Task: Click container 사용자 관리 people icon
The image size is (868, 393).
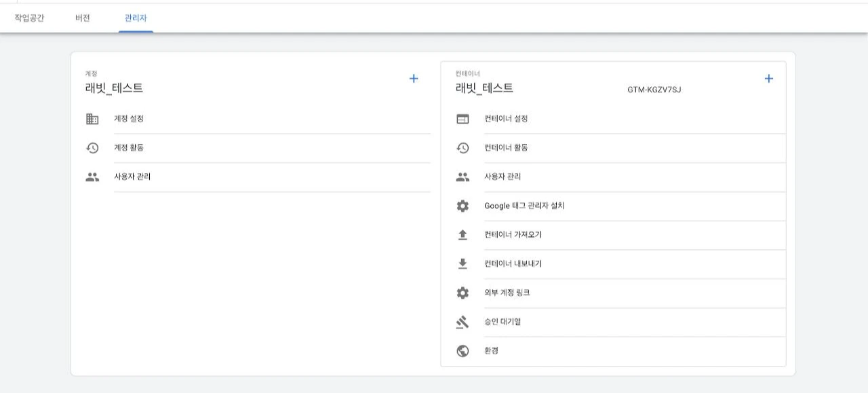Action: click(462, 177)
